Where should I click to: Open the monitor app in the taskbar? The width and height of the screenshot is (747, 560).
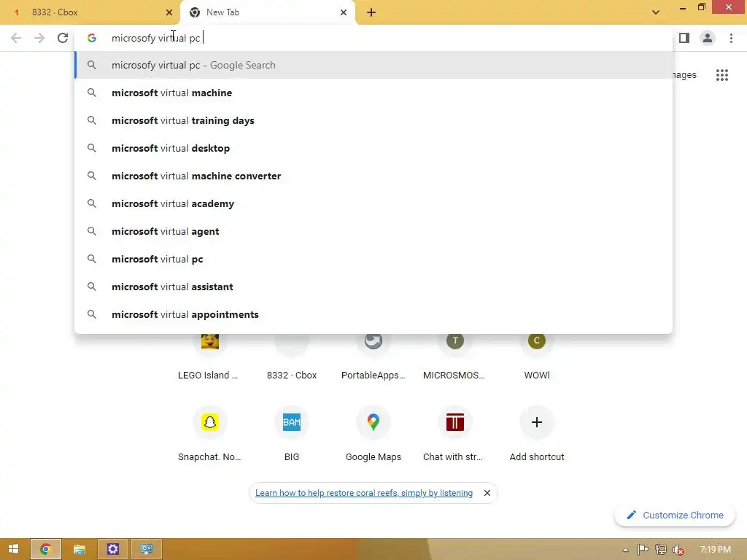146,549
